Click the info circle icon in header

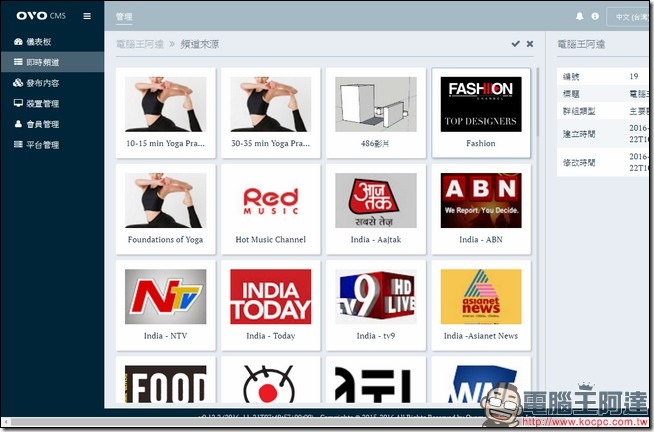(x=595, y=16)
